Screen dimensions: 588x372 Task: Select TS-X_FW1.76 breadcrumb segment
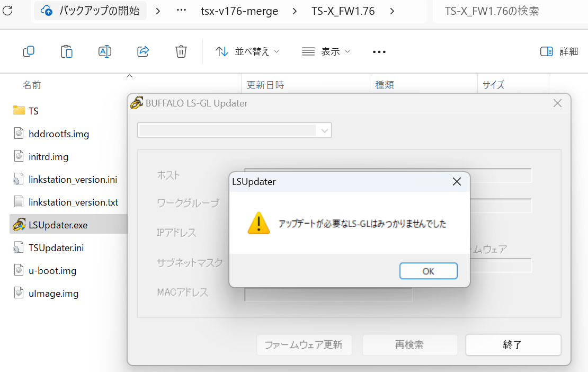(343, 11)
